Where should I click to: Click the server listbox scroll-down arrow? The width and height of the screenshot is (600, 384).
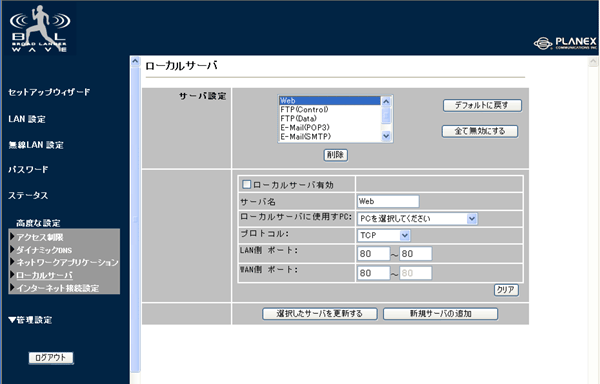tap(386, 136)
